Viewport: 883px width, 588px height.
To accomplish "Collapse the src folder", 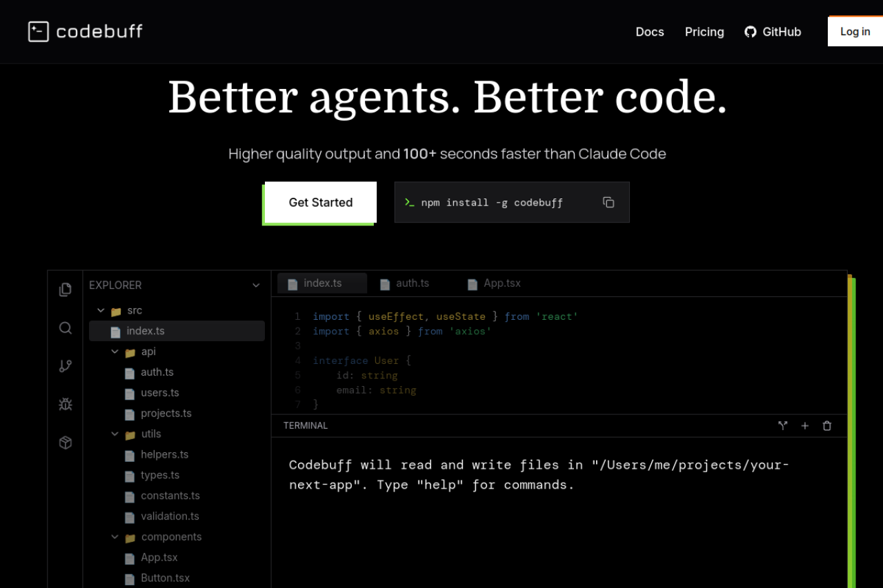I will click(101, 311).
